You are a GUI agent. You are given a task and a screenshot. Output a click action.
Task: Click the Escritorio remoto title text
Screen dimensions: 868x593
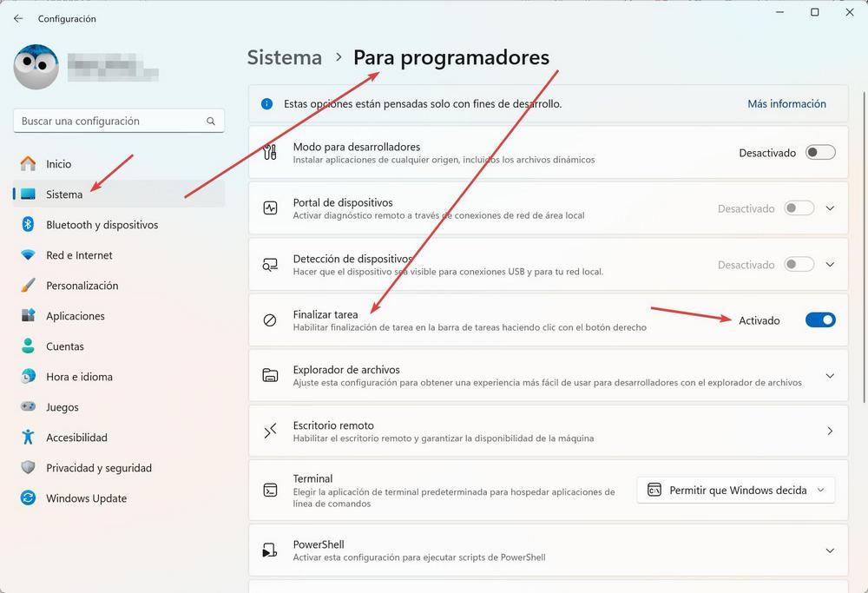333,425
